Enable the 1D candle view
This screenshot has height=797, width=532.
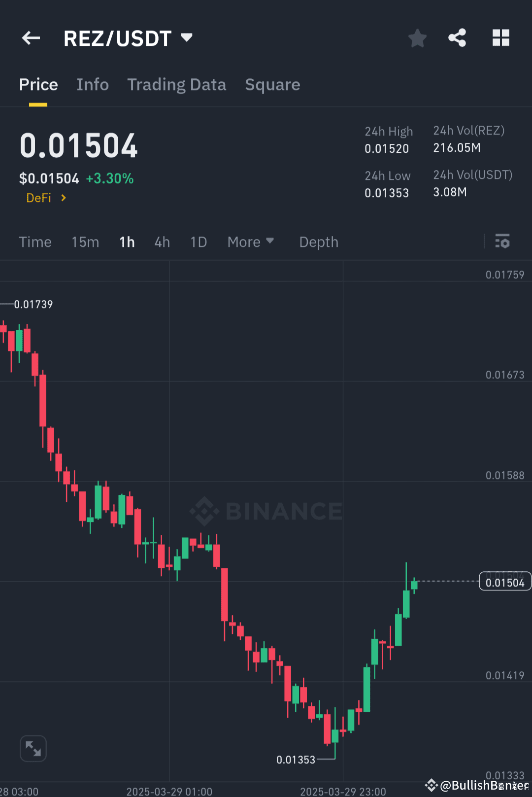click(x=199, y=242)
